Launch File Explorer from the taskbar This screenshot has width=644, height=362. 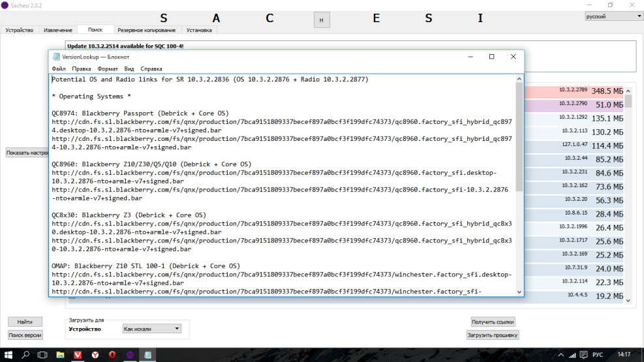60,355
